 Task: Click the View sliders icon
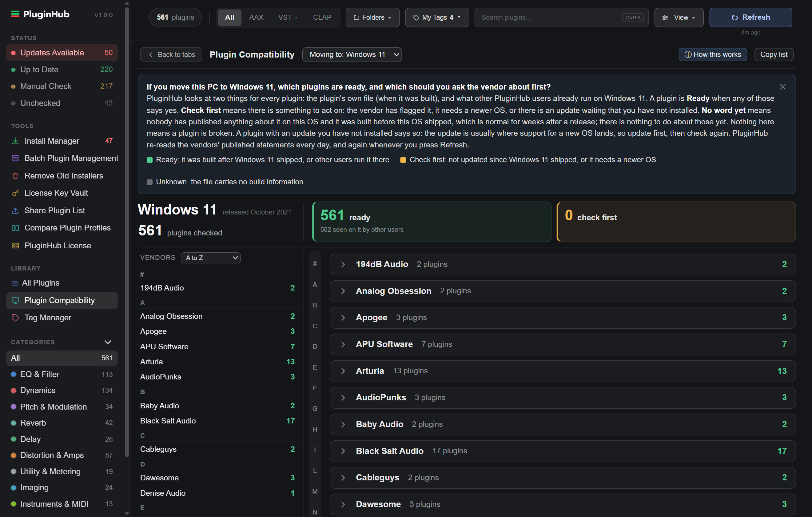coord(665,18)
